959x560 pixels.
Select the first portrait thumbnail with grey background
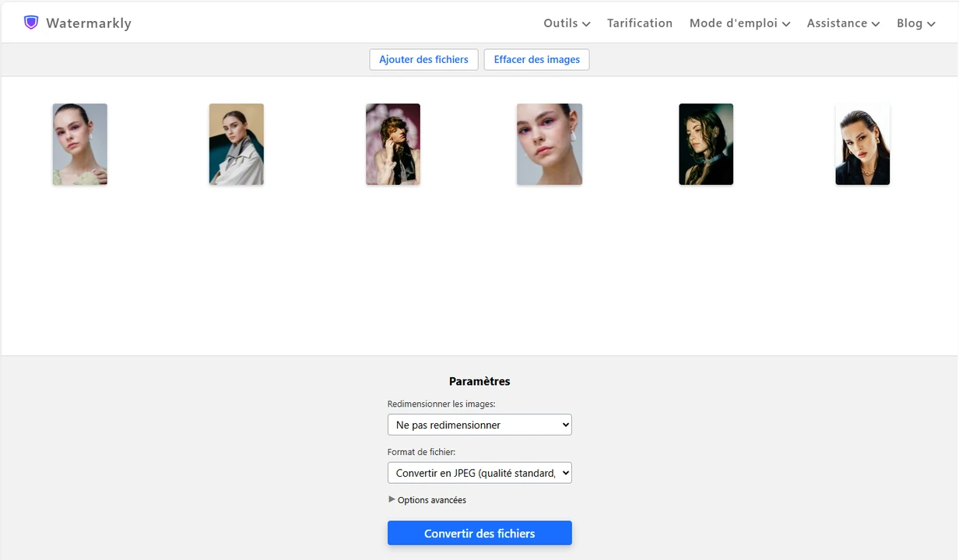pyautogui.click(x=80, y=145)
